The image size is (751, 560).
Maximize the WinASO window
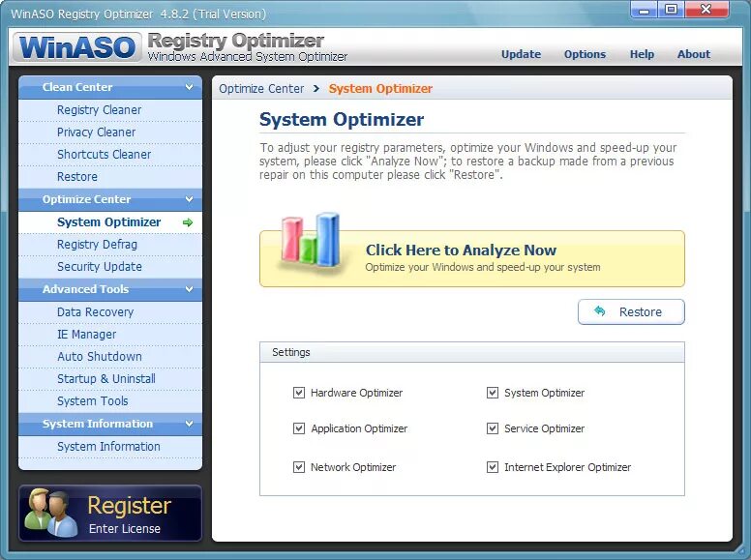tap(671, 10)
